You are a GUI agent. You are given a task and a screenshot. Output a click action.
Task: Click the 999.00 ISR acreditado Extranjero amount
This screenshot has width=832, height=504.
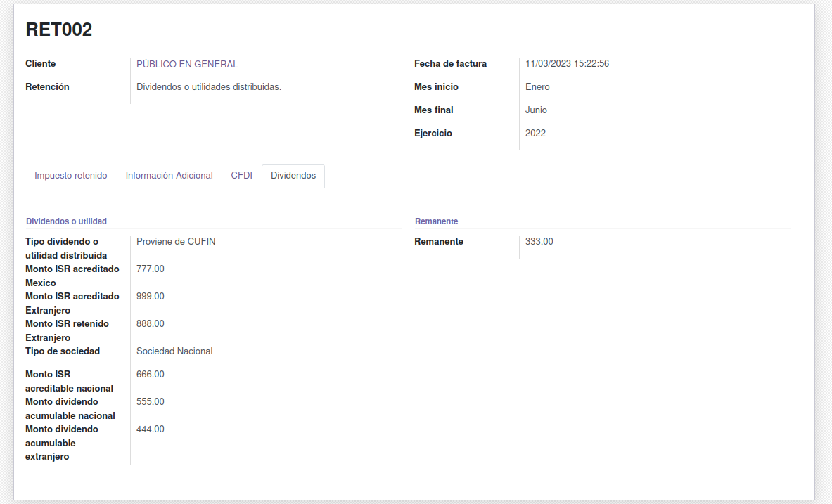coord(150,297)
